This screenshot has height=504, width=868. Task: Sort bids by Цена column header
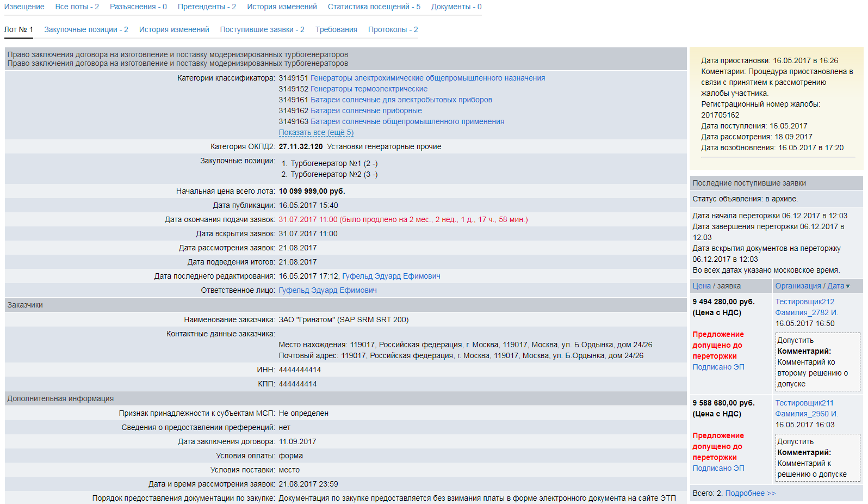coord(701,286)
